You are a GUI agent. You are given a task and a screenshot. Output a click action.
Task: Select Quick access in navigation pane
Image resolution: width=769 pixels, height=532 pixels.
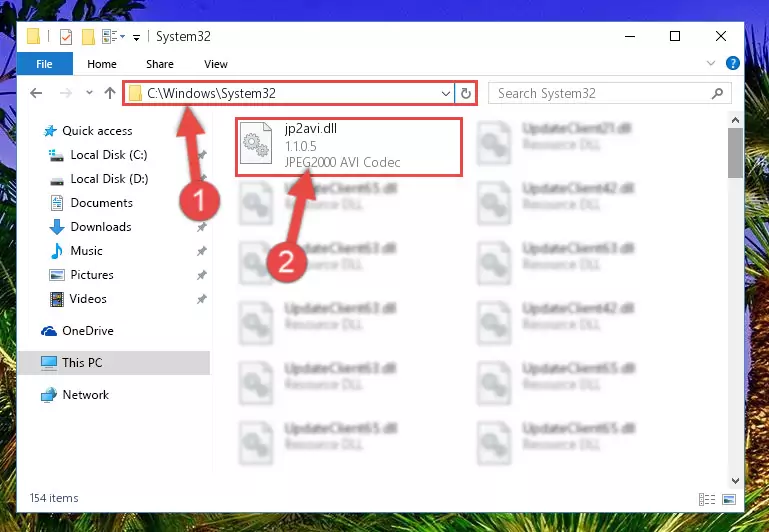[97, 131]
